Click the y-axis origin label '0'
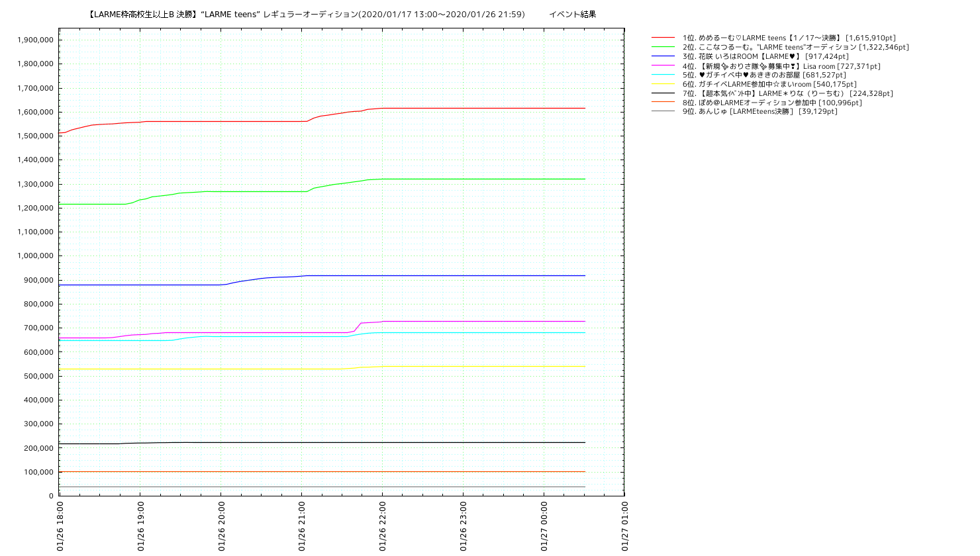The height and width of the screenshot is (556, 980). click(x=51, y=496)
